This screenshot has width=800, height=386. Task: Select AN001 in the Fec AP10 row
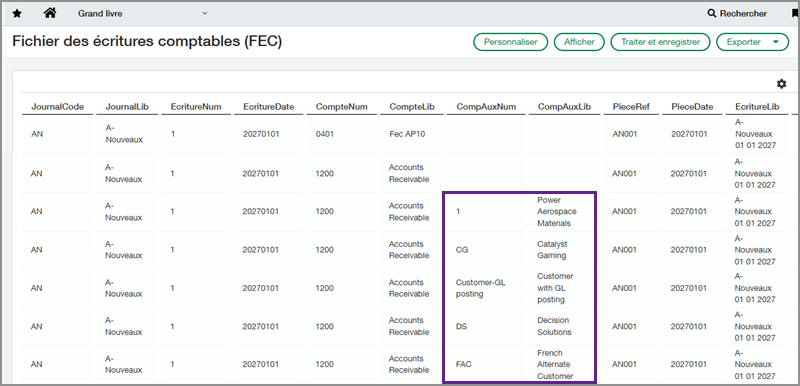click(x=624, y=134)
